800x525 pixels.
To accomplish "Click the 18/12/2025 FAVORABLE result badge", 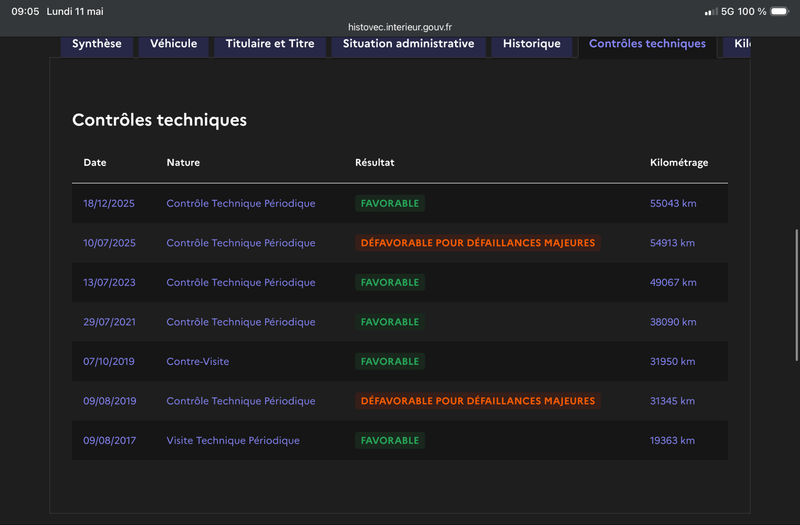I will [390, 203].
